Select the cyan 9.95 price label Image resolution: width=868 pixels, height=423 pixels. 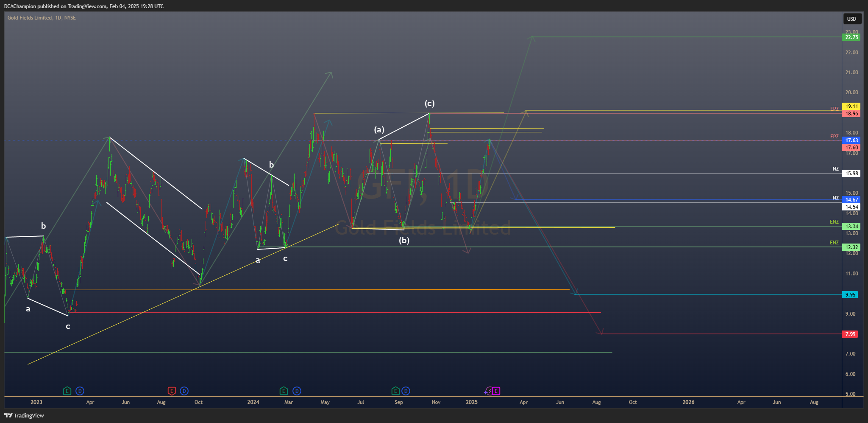(x=850, y=295)
